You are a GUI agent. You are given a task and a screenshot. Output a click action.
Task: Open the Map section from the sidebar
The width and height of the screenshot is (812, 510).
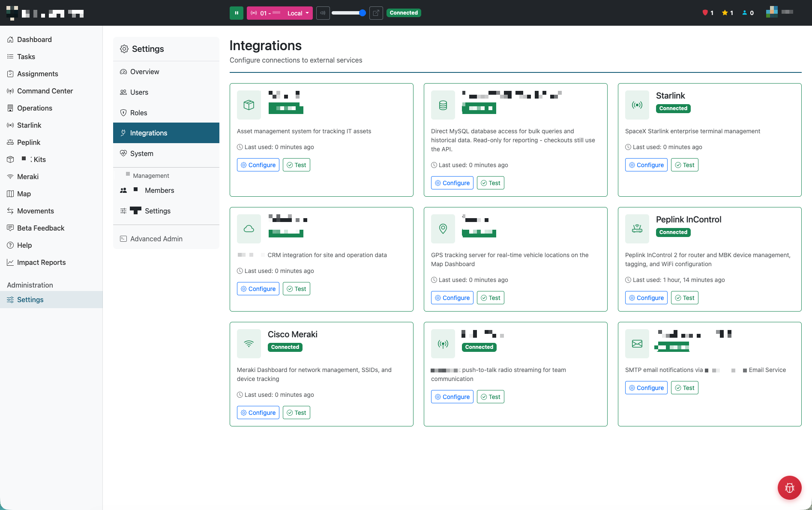pos(24,194)
